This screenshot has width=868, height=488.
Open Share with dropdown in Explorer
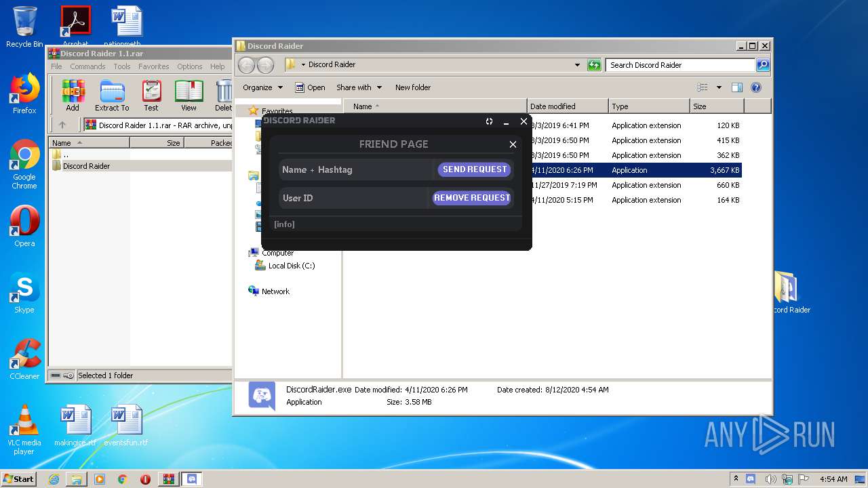[359, 87]
